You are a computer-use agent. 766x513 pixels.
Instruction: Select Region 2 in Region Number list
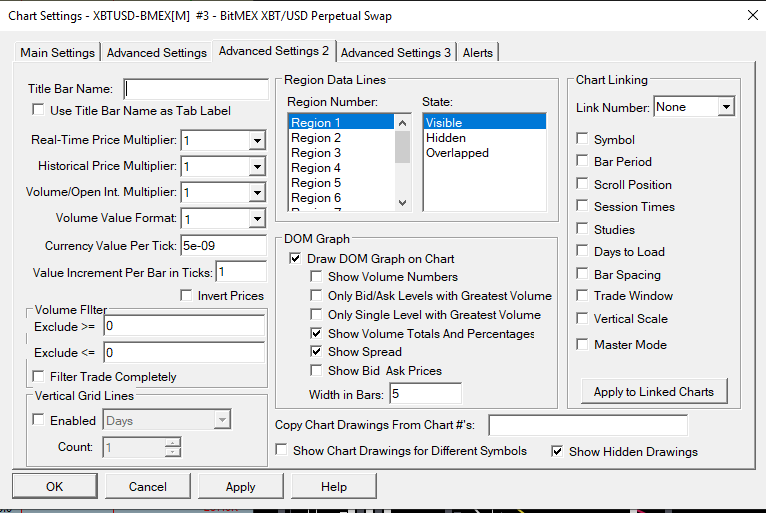(341, 138)
